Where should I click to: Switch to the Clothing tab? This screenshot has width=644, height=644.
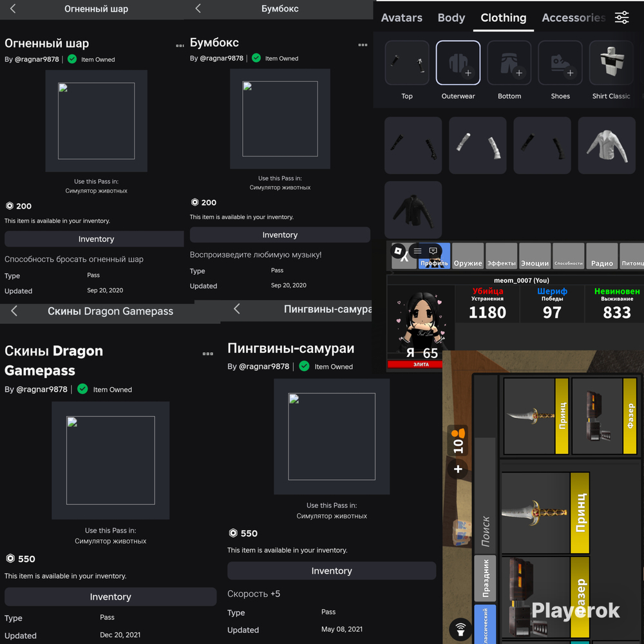pos(503,17)
